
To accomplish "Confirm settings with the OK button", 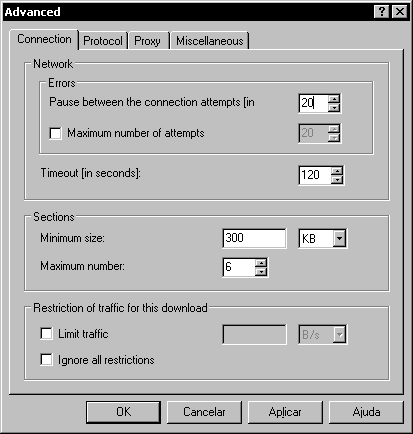I will [x=123, y=412].
